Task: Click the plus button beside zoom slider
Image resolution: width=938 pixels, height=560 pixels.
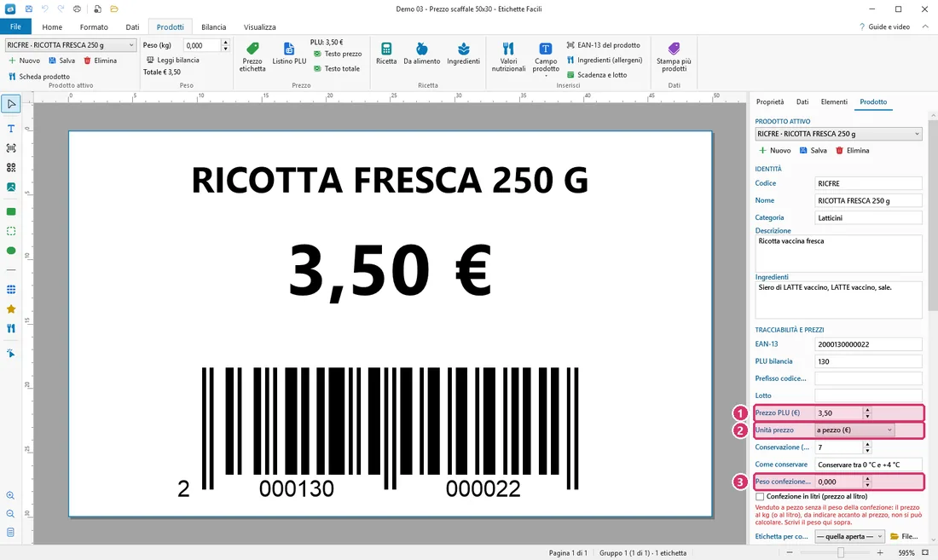Action: [880, 553]
